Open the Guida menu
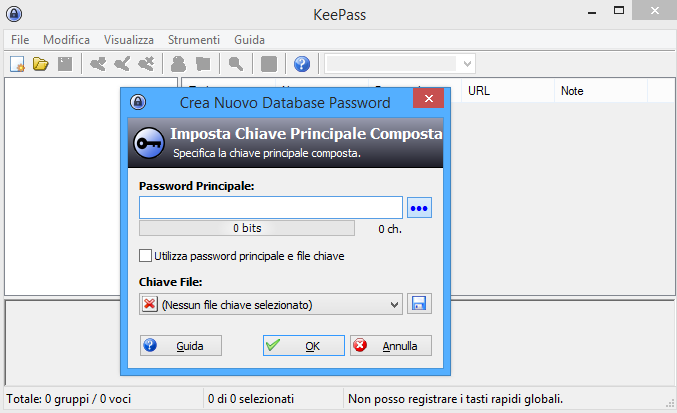Screen dimensions: 677x413 tap(250, 40)
